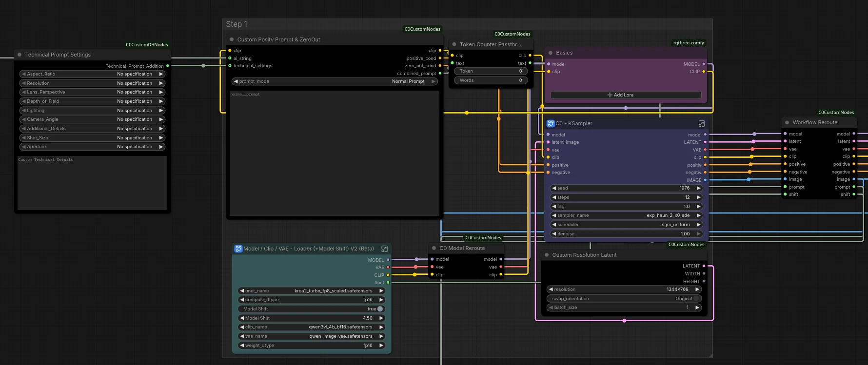Increase batch_size with right arrow
This screenshot has height=365, width=868.
pos(697,307)
